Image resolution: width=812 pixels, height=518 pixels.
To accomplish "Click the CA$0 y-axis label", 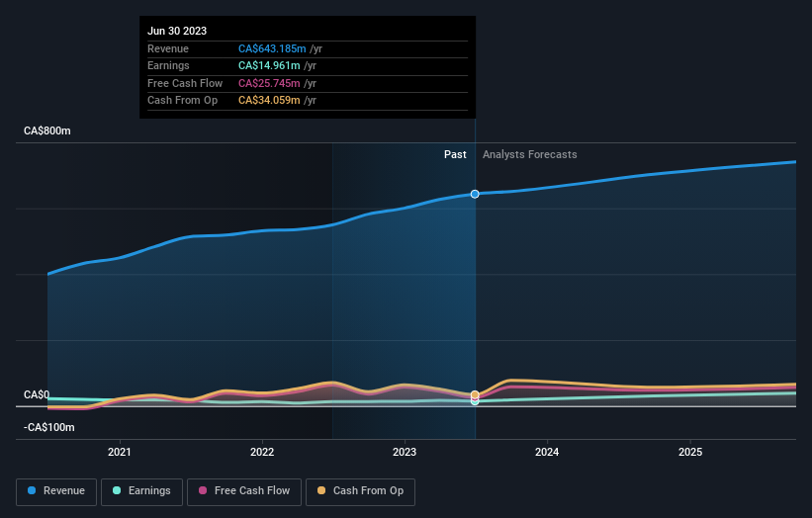I will coord(37,394).
